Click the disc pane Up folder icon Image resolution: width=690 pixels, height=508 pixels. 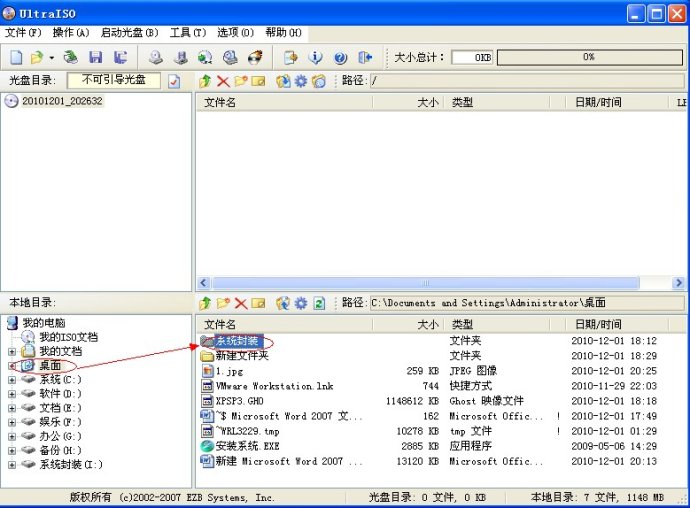coord(205,81)
